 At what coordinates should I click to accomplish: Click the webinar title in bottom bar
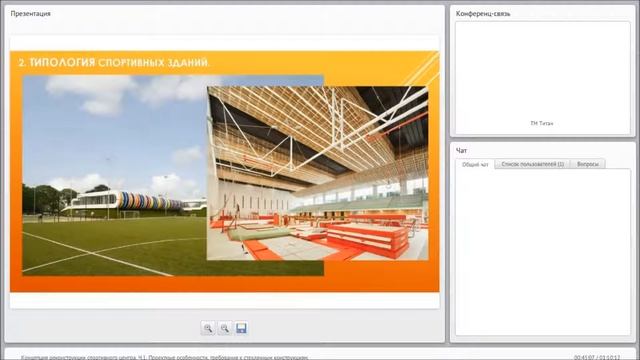(164, 358)
